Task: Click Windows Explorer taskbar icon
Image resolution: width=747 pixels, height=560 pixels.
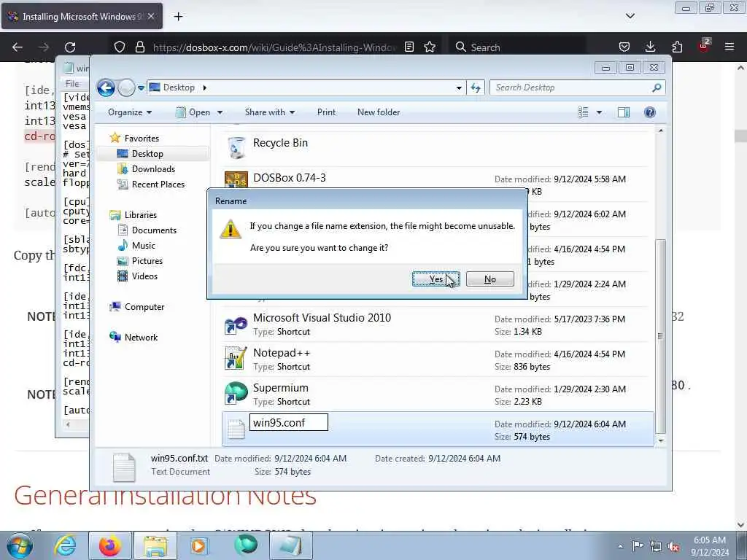Action: click(155, 545)
